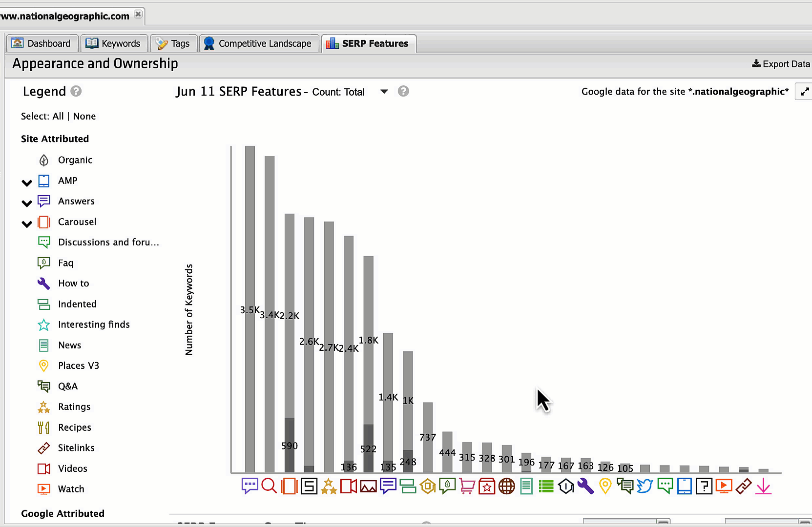Open the Count: Total dropdown arrow
The height and width of the screenshot is (527, 812).
384,92
